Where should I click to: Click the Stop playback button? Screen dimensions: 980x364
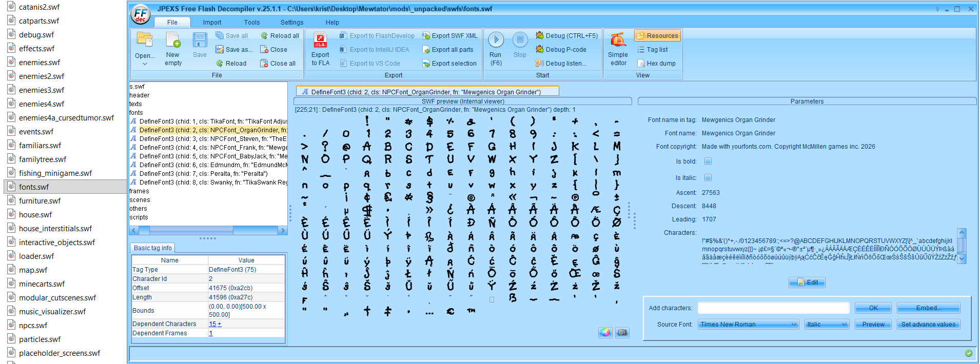[x=520, y=45]
